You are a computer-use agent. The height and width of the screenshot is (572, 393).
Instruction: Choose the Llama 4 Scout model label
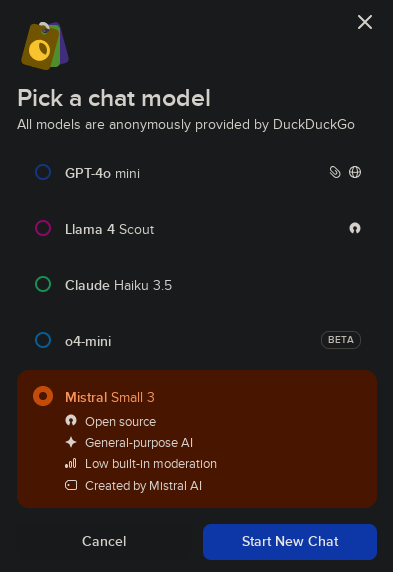point(109,229)
